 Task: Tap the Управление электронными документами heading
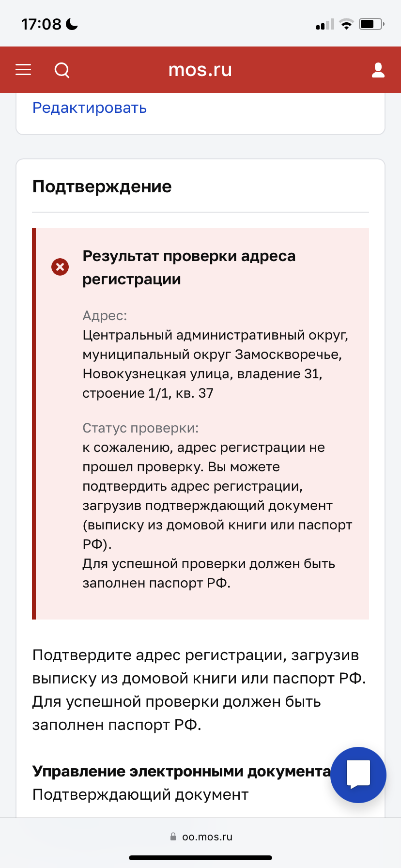(182, 771)
